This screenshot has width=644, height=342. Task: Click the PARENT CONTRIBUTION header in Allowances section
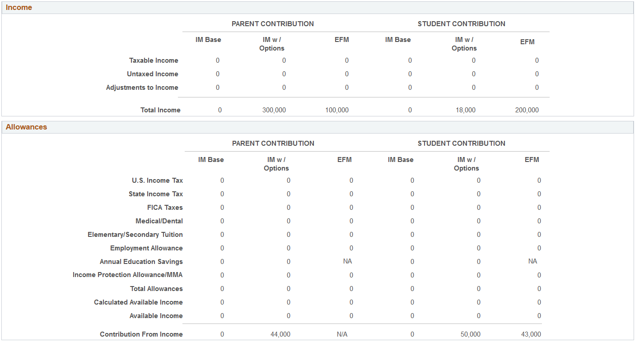tap(273, 143)
